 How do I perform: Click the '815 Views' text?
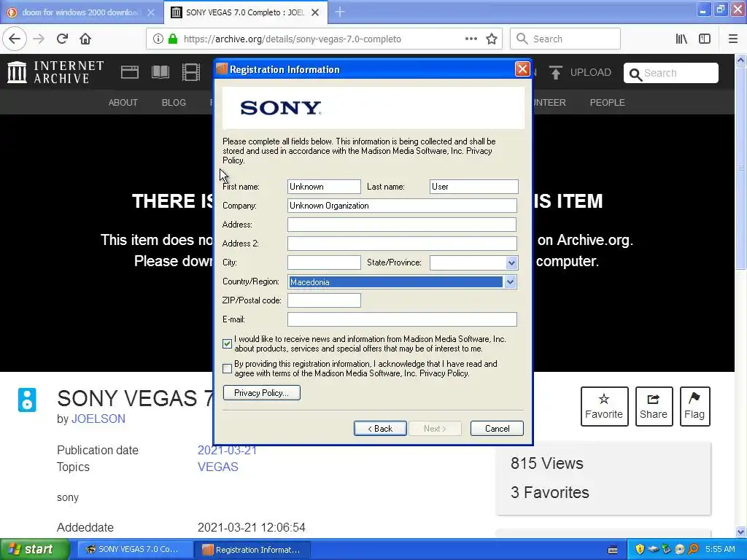click(547, 463)
